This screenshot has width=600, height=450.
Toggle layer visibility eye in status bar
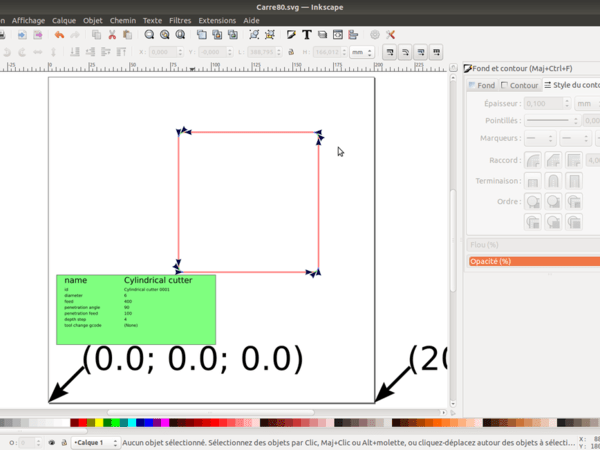pos(51,442)
